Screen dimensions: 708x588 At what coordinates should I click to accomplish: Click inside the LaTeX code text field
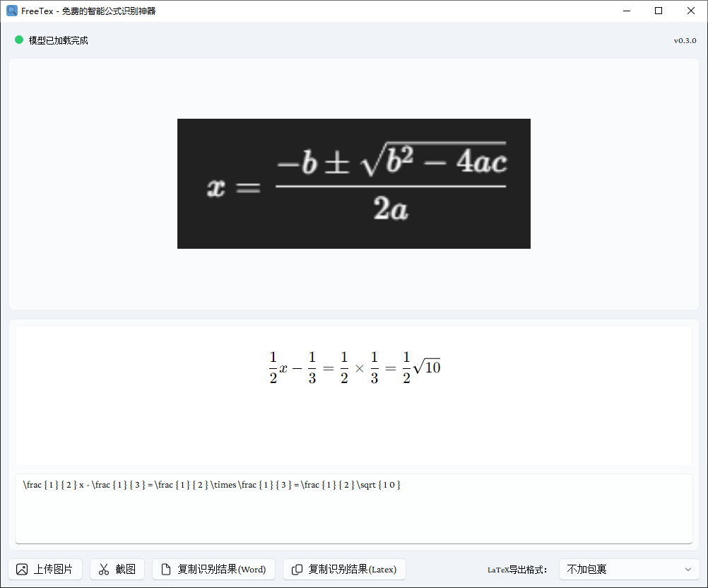354,509
